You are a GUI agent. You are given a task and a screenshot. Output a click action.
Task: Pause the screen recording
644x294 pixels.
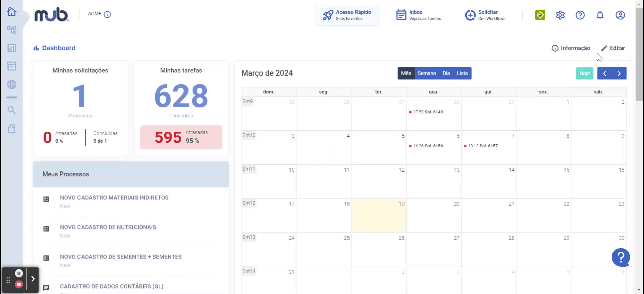pos(19,273)
